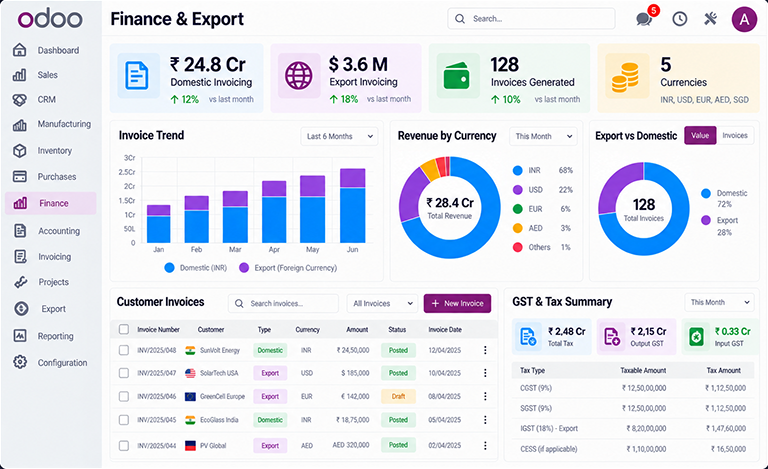The height and width of the screenshot is (469, 768).
Task: Click the Input GST icon
Action: click(696, 336)
